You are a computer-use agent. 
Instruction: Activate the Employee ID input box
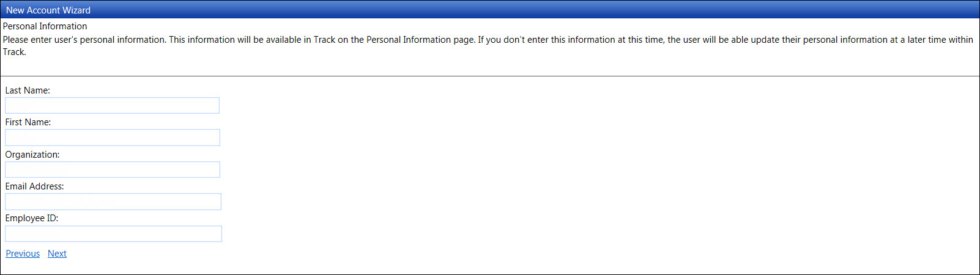tap(113, 234)
